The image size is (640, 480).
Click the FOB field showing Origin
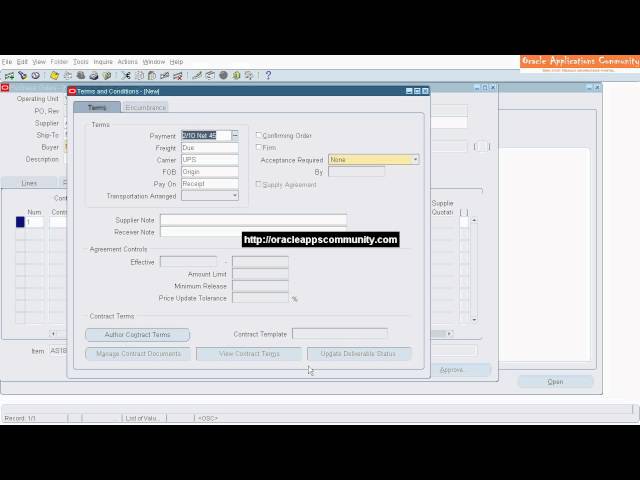pos(210,172)
